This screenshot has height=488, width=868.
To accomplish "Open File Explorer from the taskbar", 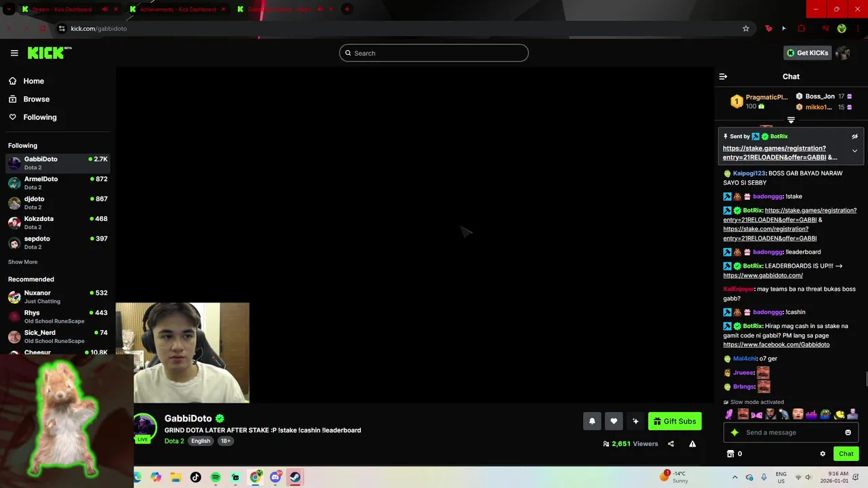I will [176, 477].
